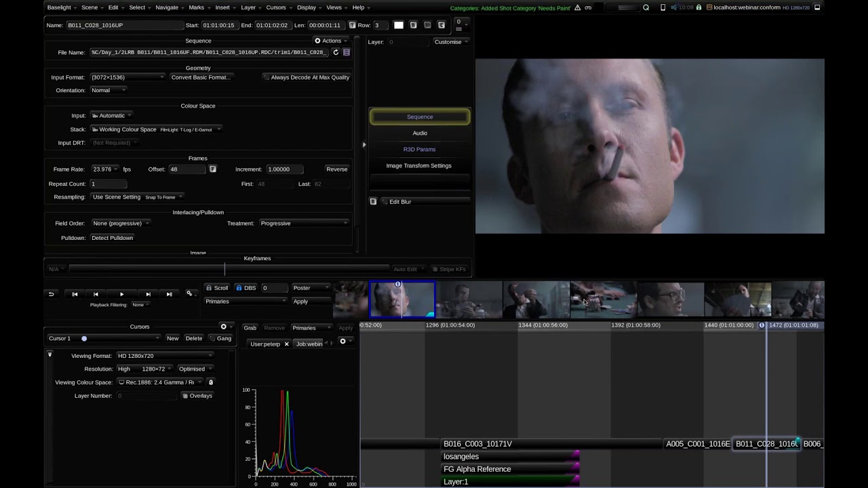Click the warning triangle icon in top bar
Image resolution: width=868 pixels, height=488 pixels.
coord(577,7)
